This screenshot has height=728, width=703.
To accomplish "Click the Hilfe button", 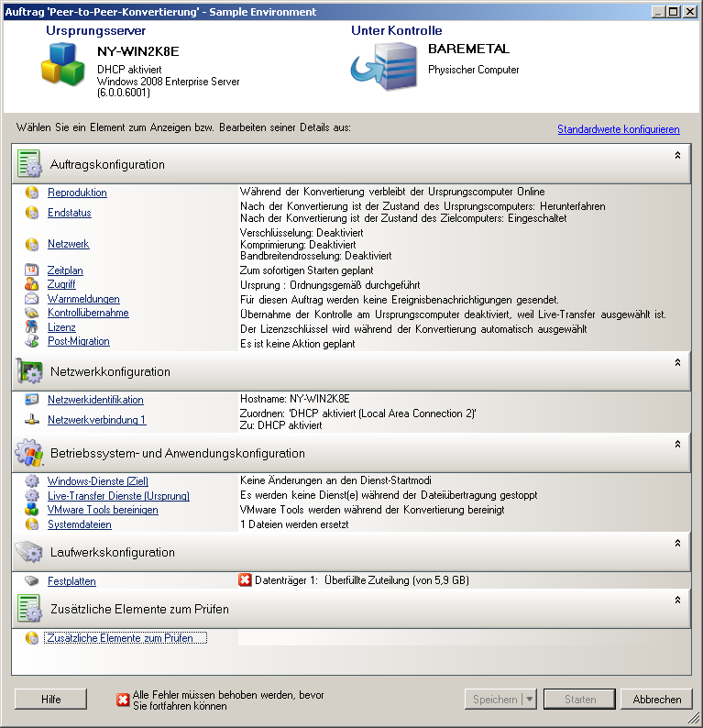I will click(51, 700).
